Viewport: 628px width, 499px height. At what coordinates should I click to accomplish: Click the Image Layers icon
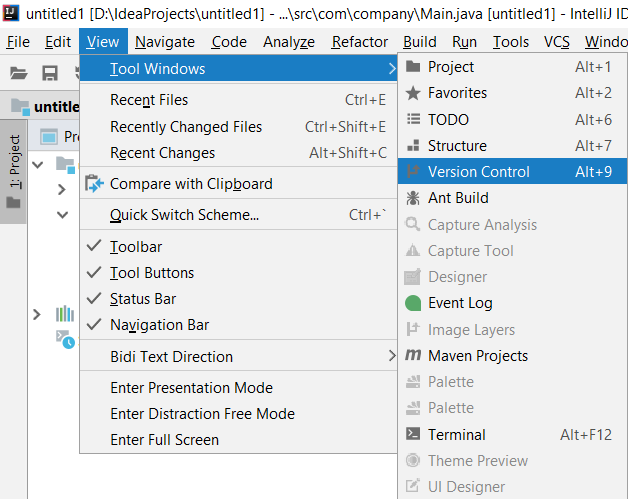pyautogui.click(x=413, y=329)
